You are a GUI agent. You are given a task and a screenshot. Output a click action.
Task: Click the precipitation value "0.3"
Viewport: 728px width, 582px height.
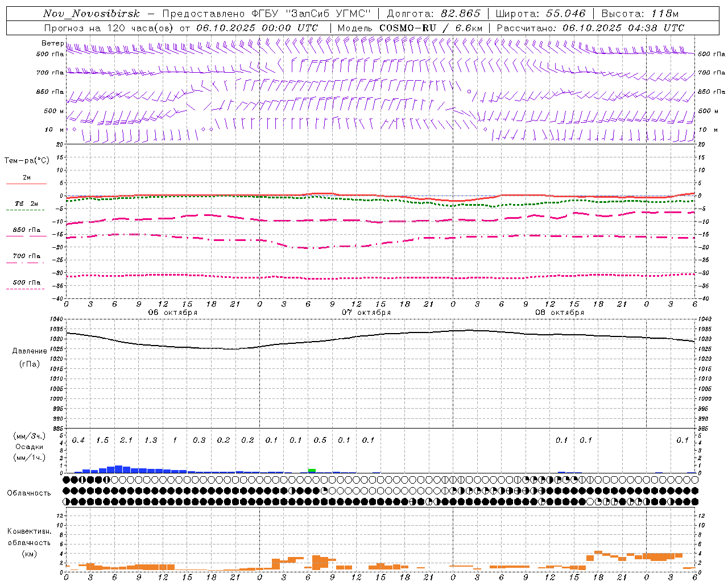pyautogui.click(x=199, y=440)
